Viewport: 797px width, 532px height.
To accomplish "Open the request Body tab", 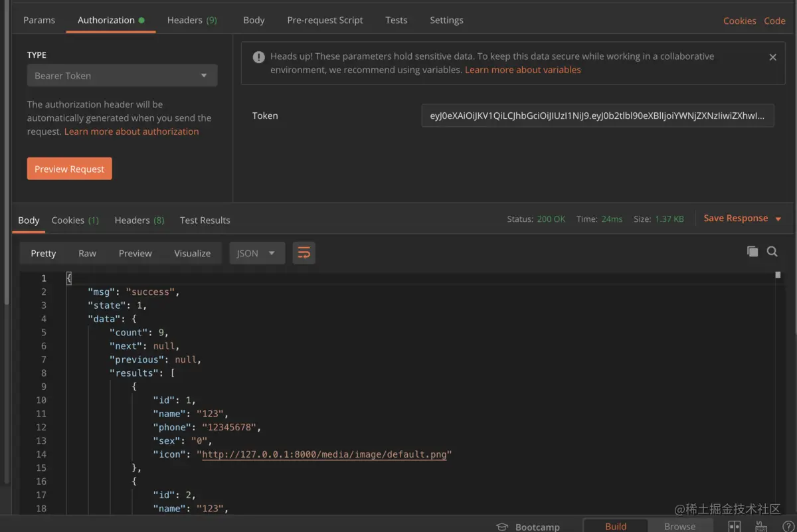I will pos(254,20).
